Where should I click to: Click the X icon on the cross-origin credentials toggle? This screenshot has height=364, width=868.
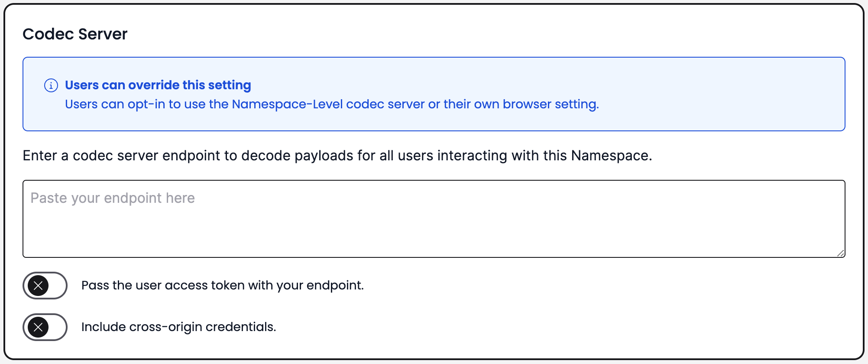(x=39, y=327)
